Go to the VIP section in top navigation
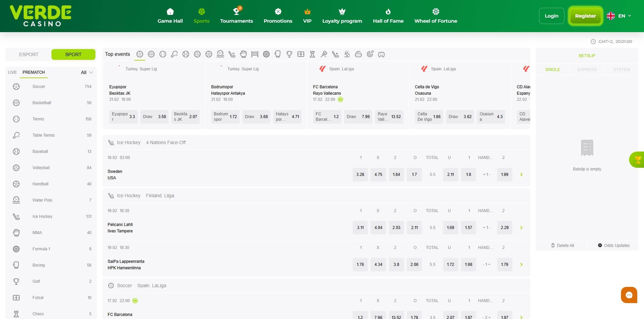 click(x=307, y=16)
